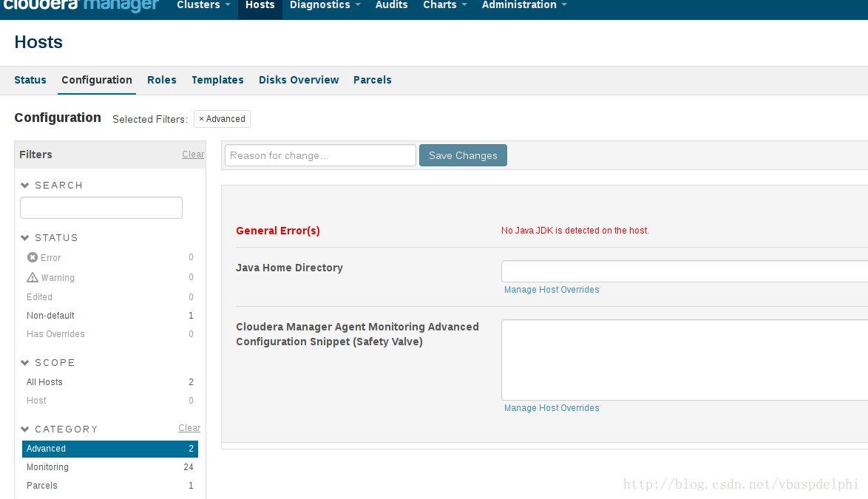The height and width of the screenshot is (499, 868).
Task: Open the Charts dropdown menu
Action: [445, 5]
